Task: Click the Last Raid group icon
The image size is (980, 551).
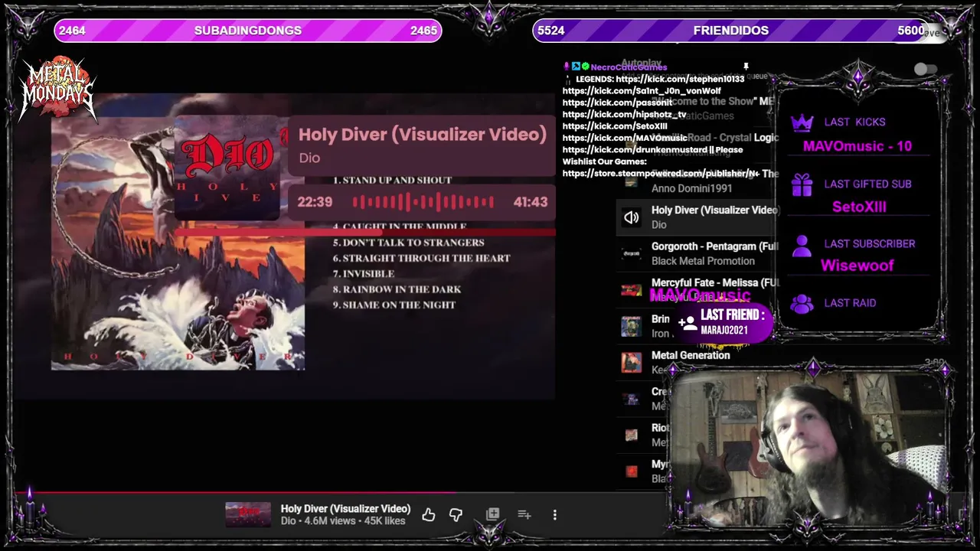Action: pos(802,304)
